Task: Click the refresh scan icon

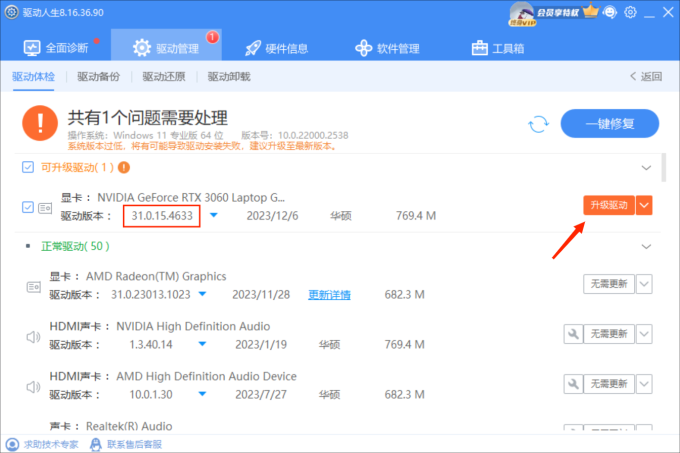Action: (538, 124)
